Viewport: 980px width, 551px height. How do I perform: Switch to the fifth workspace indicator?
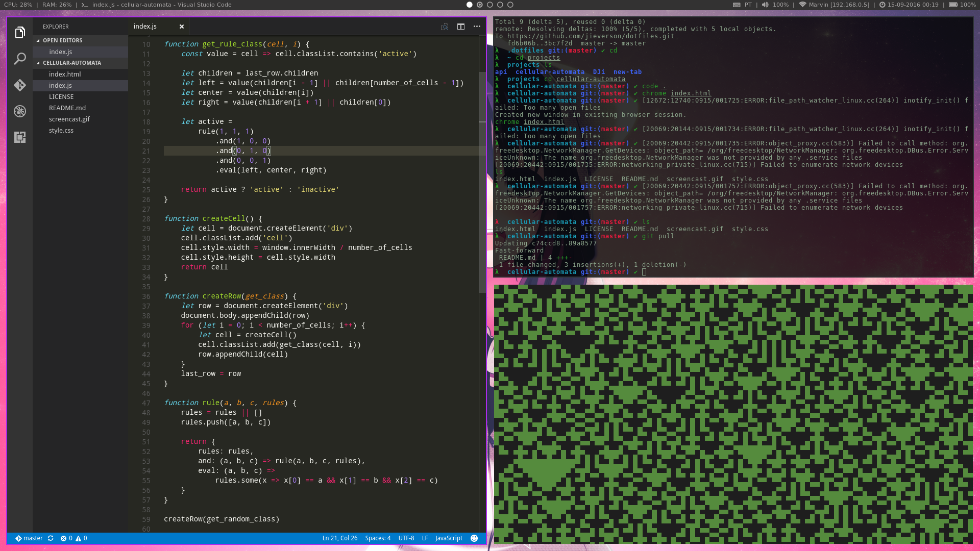click(x=510, y=5)
